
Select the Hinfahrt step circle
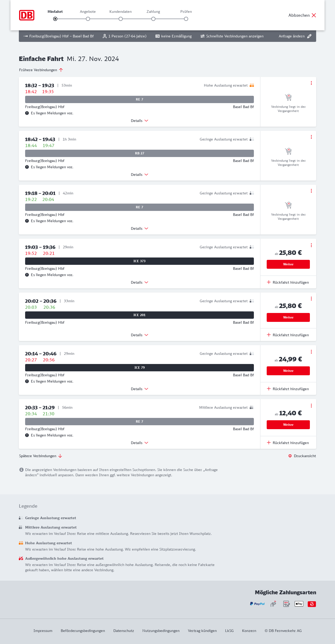[55, 19]
